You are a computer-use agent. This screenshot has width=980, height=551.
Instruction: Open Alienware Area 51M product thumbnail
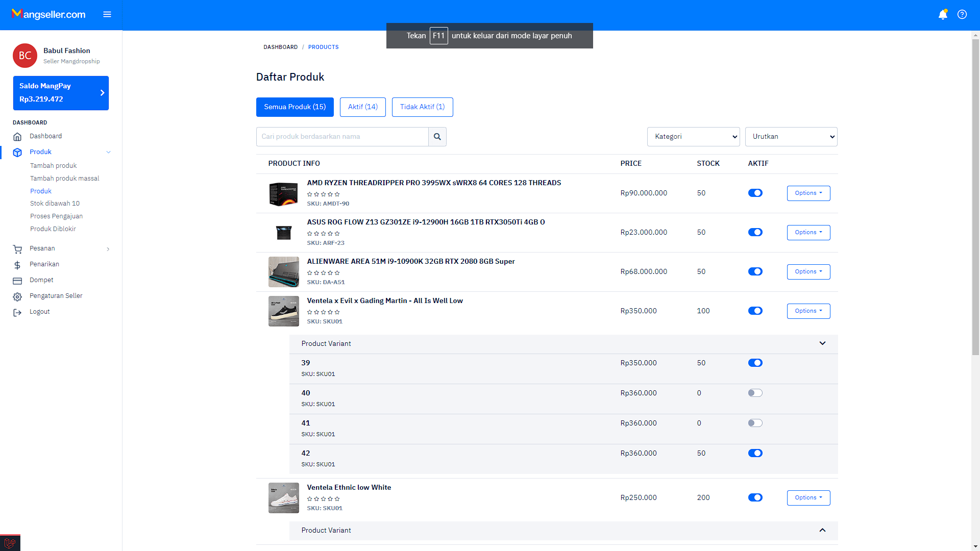[x=284, y=272]
